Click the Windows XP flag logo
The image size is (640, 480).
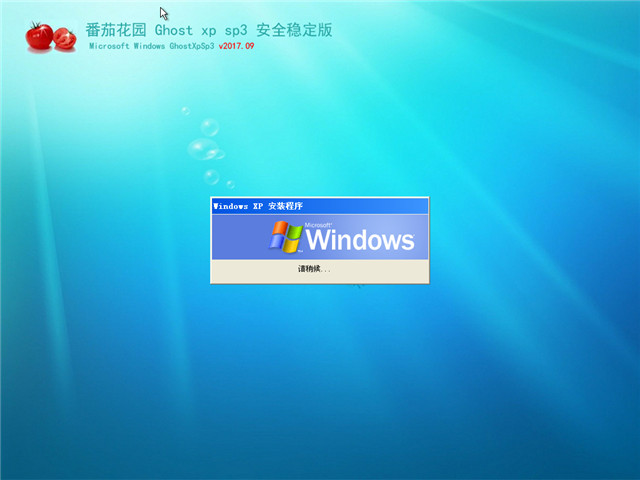point(285,237)
